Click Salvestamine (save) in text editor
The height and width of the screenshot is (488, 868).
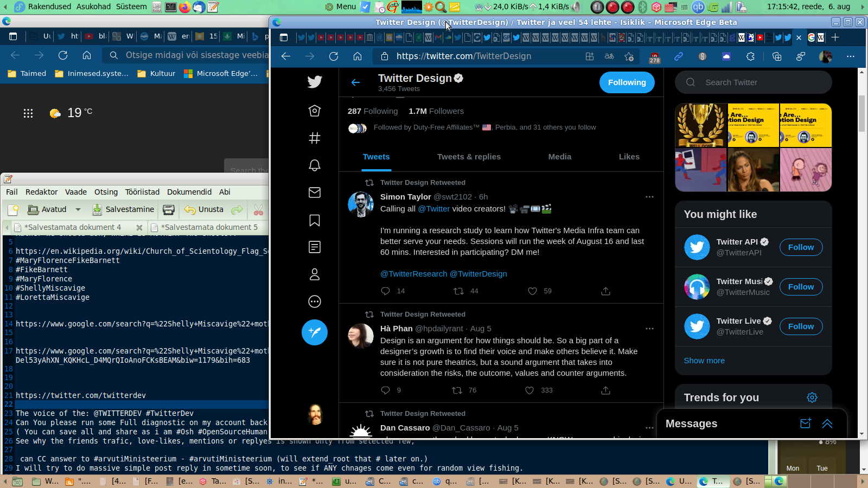click(123, 210)
